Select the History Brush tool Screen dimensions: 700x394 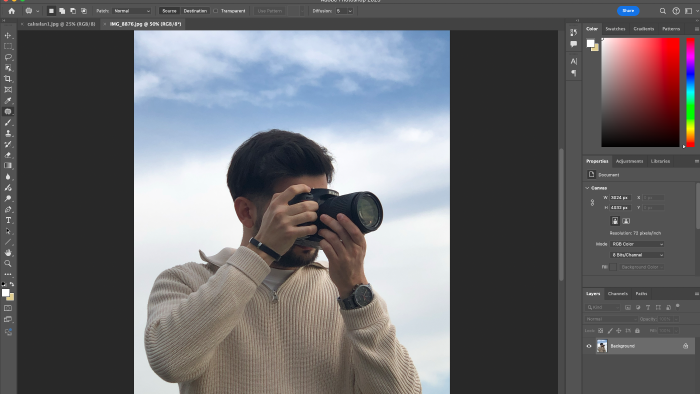8,144
